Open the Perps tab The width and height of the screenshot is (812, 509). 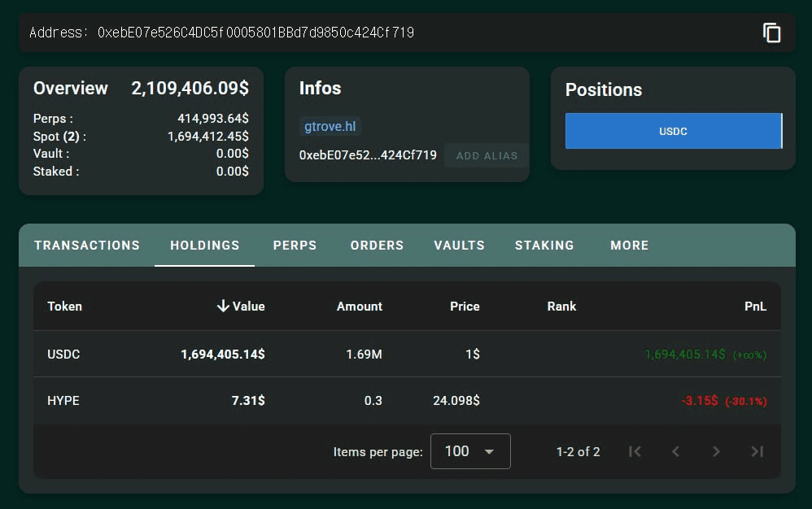pos(295,245)
